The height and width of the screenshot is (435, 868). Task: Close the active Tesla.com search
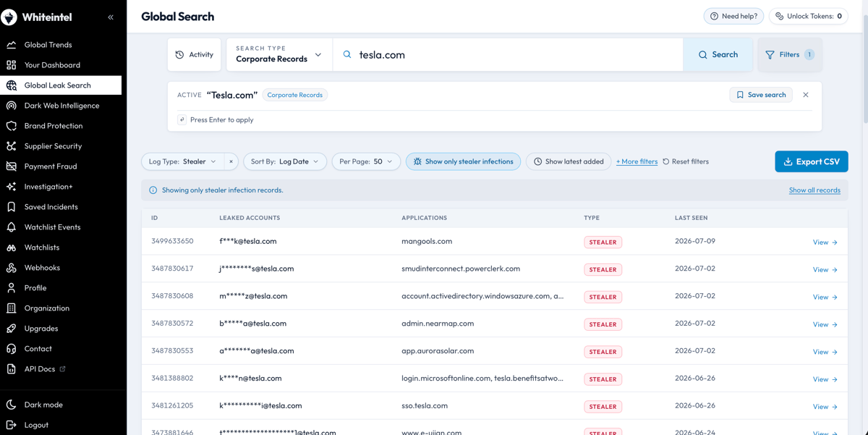click(806, 95)
